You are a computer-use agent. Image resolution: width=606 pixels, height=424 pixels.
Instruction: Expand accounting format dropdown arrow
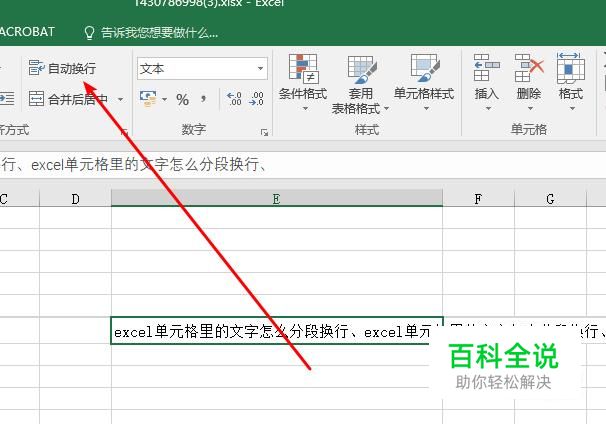[164, 100]
